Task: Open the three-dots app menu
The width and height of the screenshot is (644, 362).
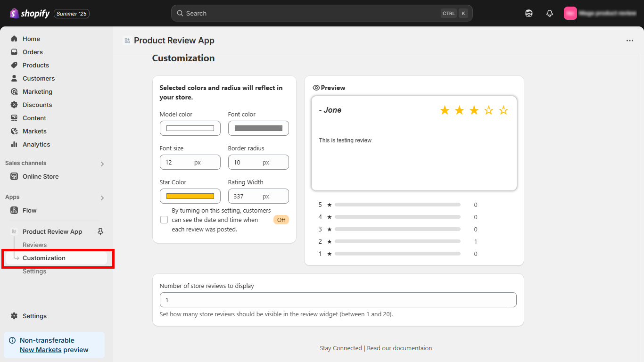Action: 629,41
